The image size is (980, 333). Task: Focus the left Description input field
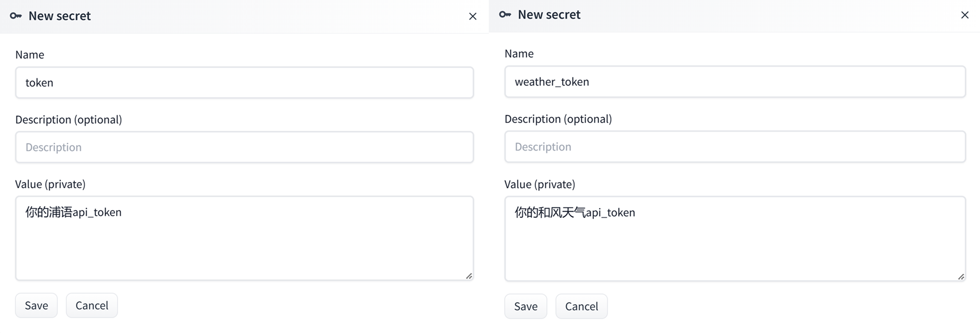tap(244, 147)
